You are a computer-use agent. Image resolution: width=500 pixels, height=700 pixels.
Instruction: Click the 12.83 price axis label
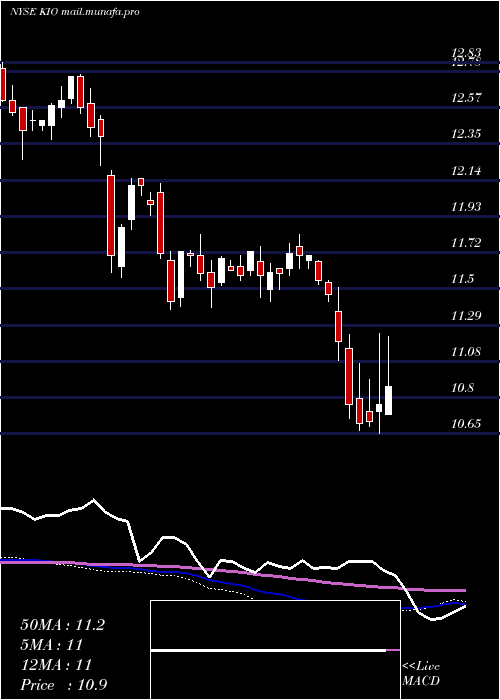(466, 54)
